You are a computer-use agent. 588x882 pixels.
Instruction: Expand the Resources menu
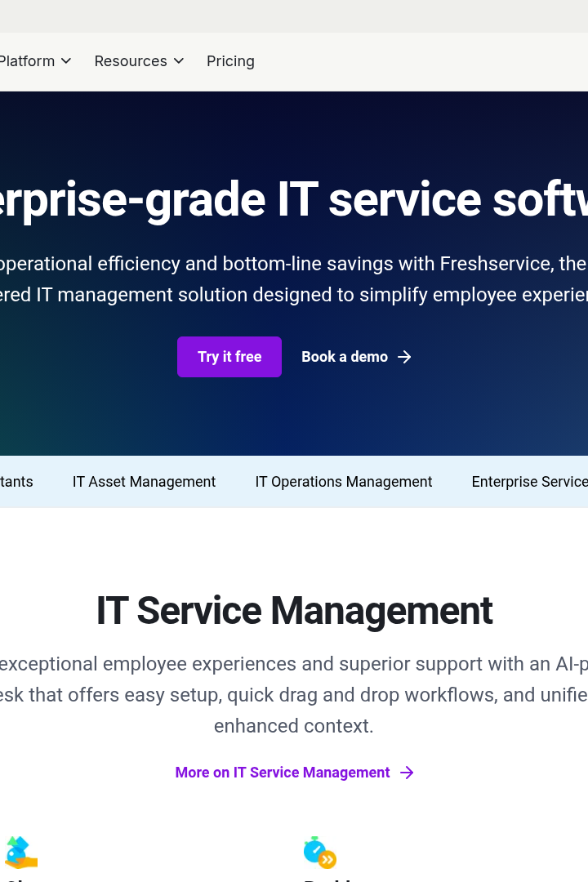point(139,60)
